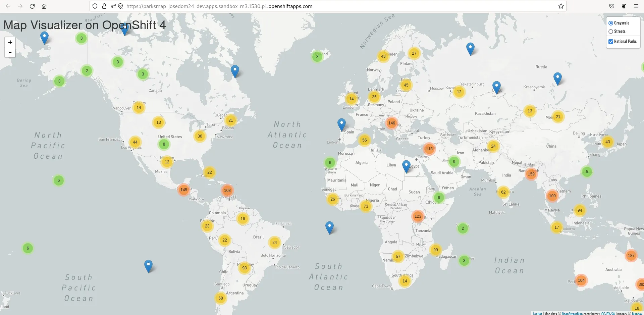Switch to the Streets base layer
The image size is (644, 315).
click(611, 32)
